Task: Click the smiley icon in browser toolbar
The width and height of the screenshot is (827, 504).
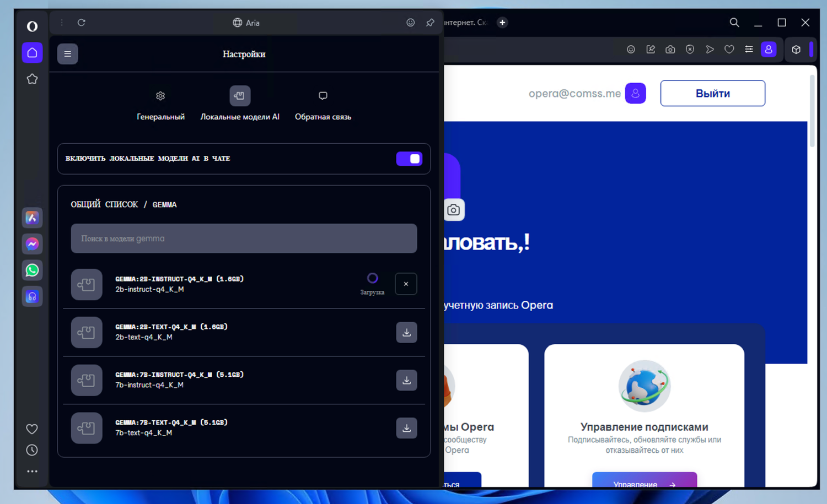Action: tap(631, 50)
